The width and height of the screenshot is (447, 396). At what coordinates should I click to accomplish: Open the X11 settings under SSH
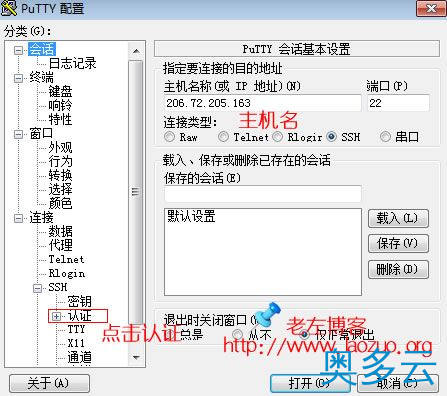pyautogui.click(x=76, y=343)
